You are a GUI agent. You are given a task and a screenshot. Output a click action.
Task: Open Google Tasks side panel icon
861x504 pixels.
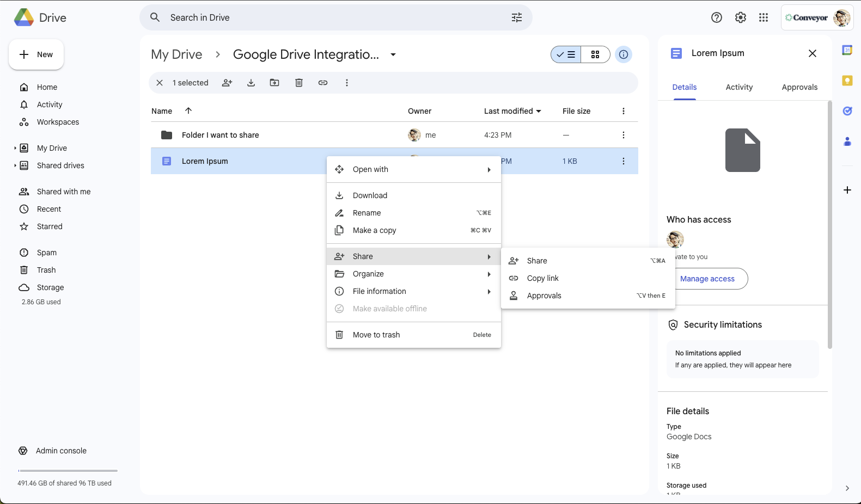847,111
